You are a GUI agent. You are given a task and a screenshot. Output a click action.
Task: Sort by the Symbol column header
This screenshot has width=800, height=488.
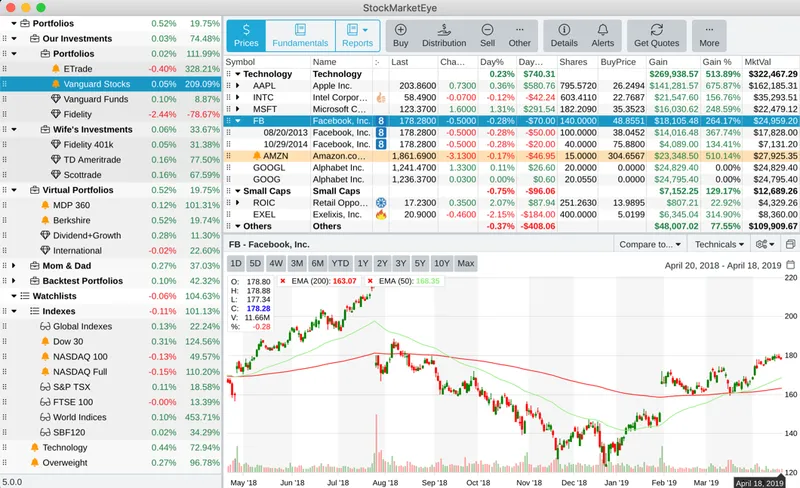tap(267, 62)
